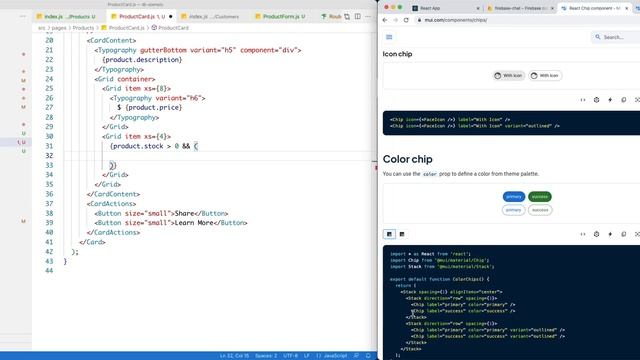Click the 'Share' Button code on line 38

(161, 213)
